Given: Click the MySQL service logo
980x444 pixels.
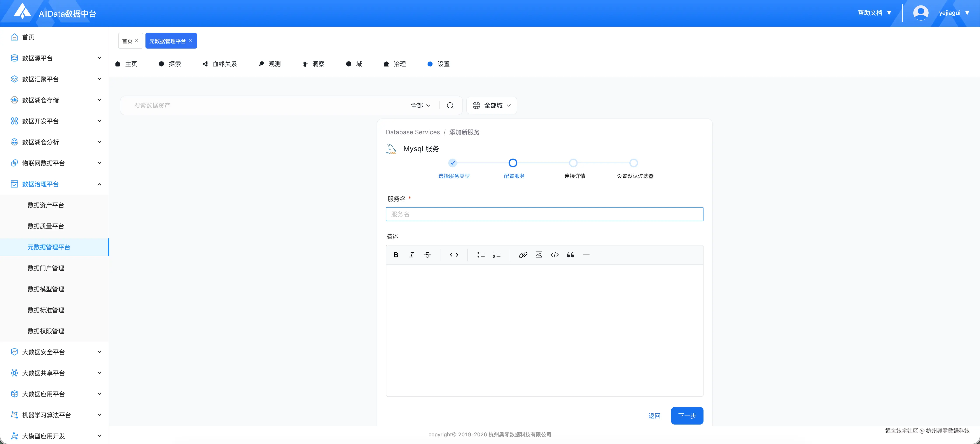Looking at the screenshot, I should (391, 148).
